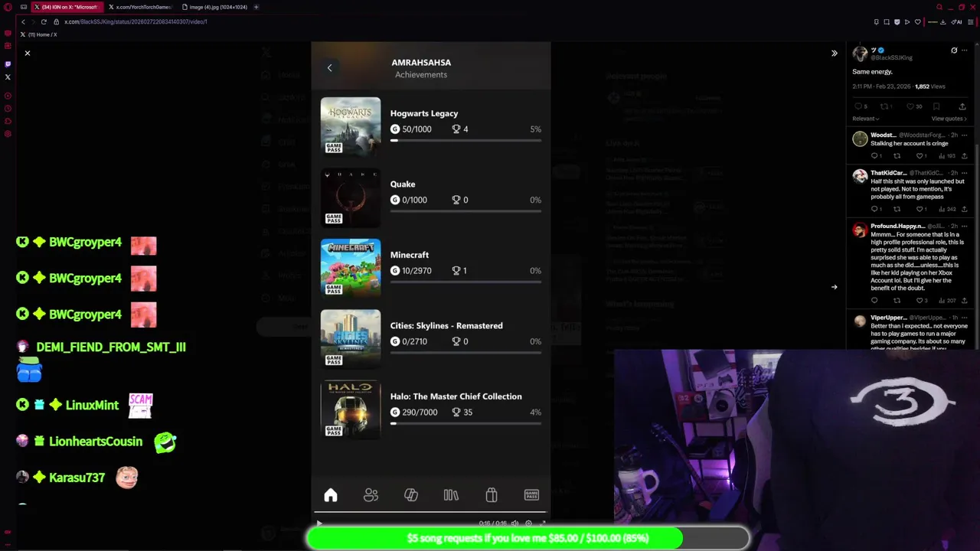The width and height of the screenshot is (980, 551).
Task: Click LinuxMint username in chat overlay
Action: pos(92,405)
